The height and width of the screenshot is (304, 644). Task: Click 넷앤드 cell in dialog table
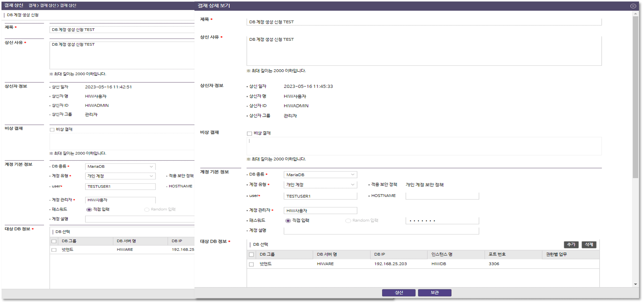[x=265, y=264]
